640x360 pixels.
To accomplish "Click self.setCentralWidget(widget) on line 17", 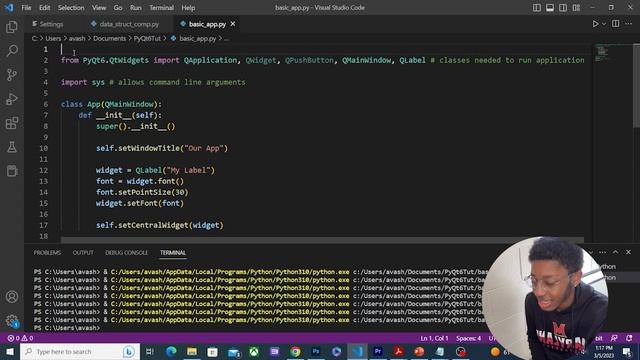I will (x=160, y=225).
